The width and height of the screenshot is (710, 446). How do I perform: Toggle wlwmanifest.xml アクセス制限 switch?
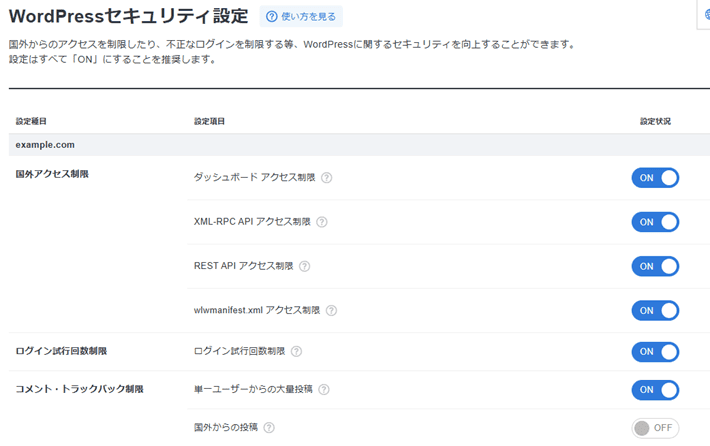[x=655, y=311]
